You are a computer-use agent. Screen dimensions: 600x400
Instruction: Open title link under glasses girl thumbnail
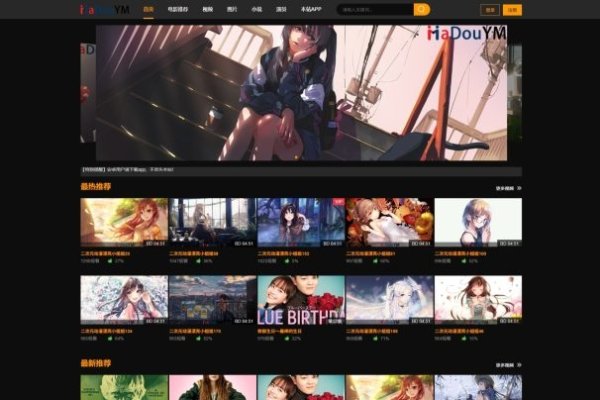(x=460, y=253)
